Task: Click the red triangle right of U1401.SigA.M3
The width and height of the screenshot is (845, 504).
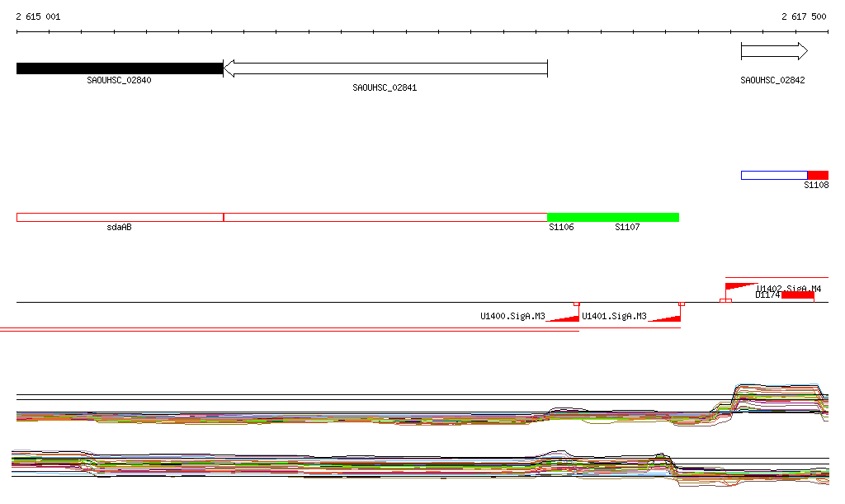Action: 664,318
